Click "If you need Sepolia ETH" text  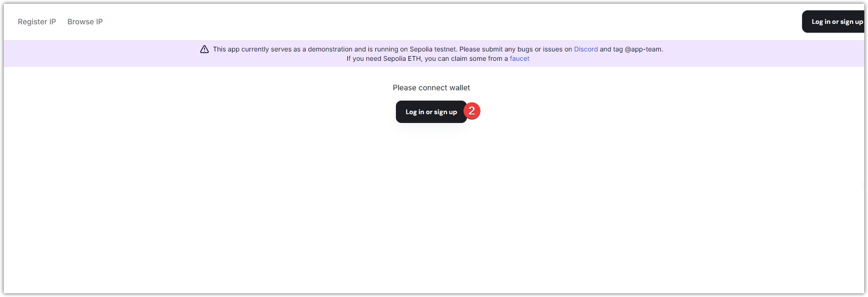384,58
